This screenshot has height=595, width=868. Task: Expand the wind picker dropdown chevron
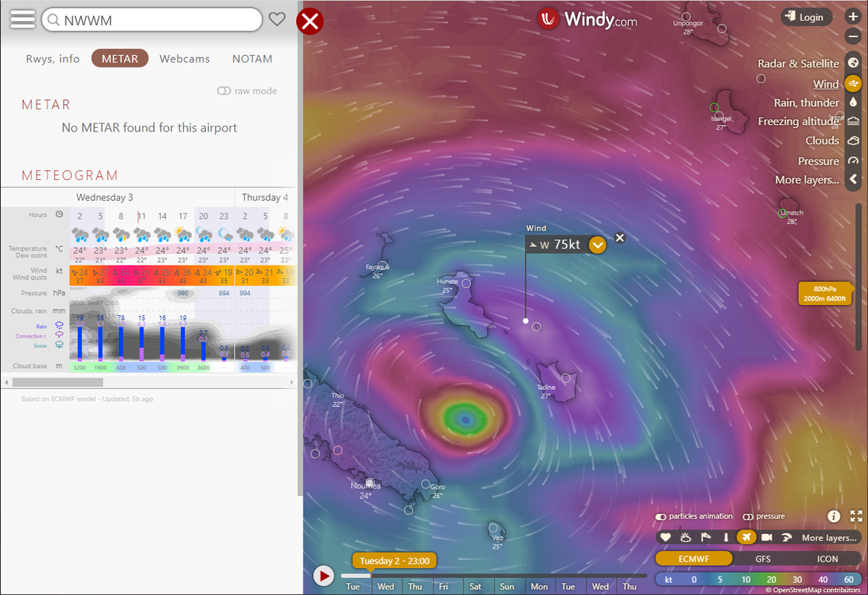pyautogui.click(x=597, y=245)
